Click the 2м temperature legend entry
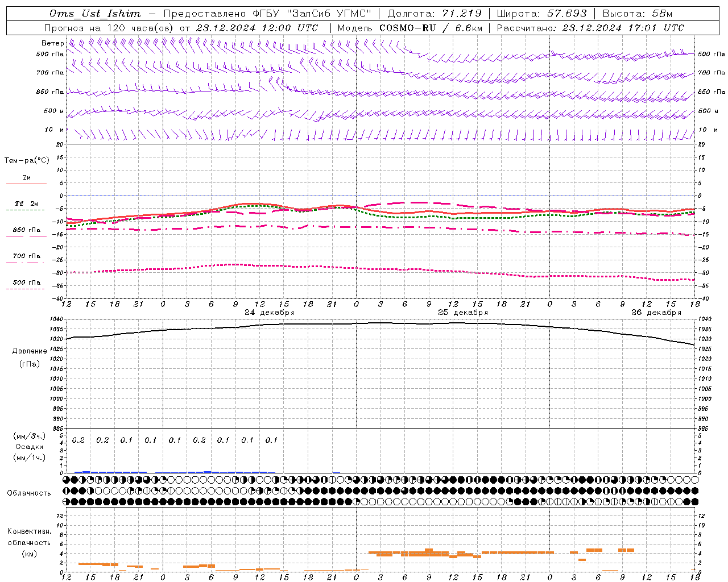 tap(27, 178)
